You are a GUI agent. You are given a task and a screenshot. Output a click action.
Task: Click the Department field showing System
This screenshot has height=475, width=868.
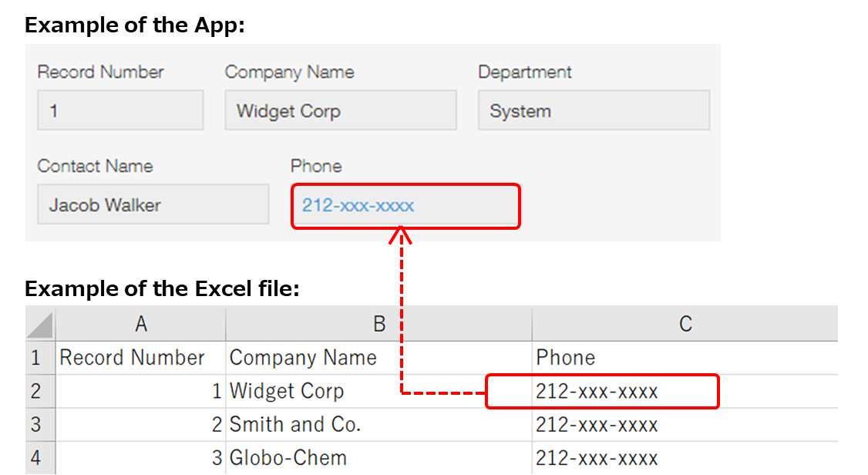coord(594,110)
